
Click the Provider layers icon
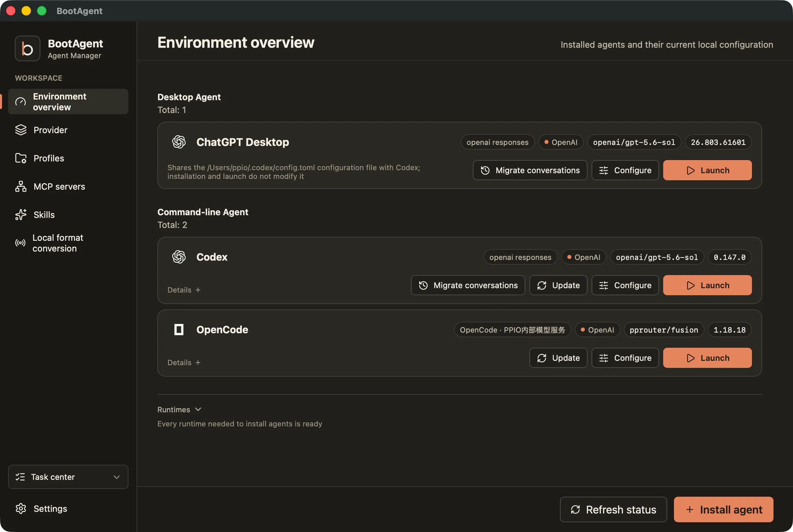(21, 130)
